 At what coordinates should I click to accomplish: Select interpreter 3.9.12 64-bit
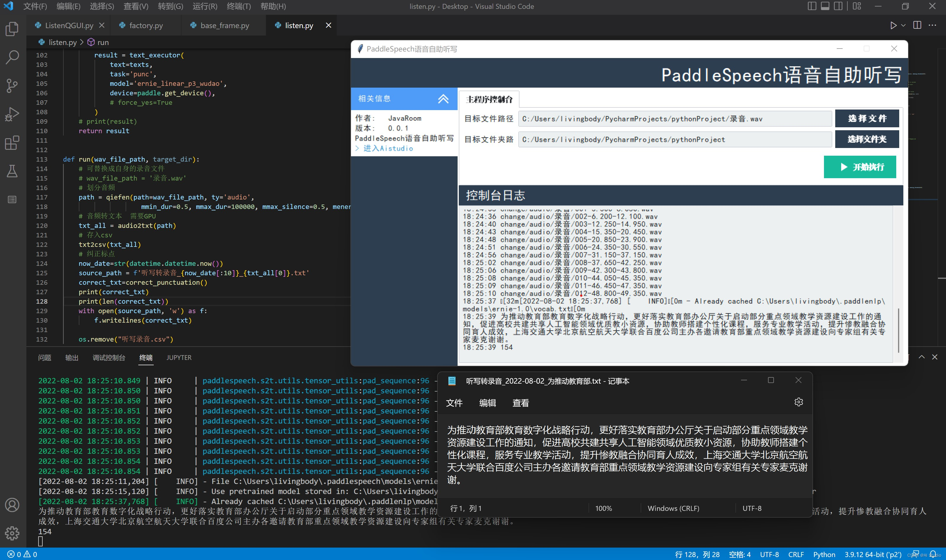[873, 554]
